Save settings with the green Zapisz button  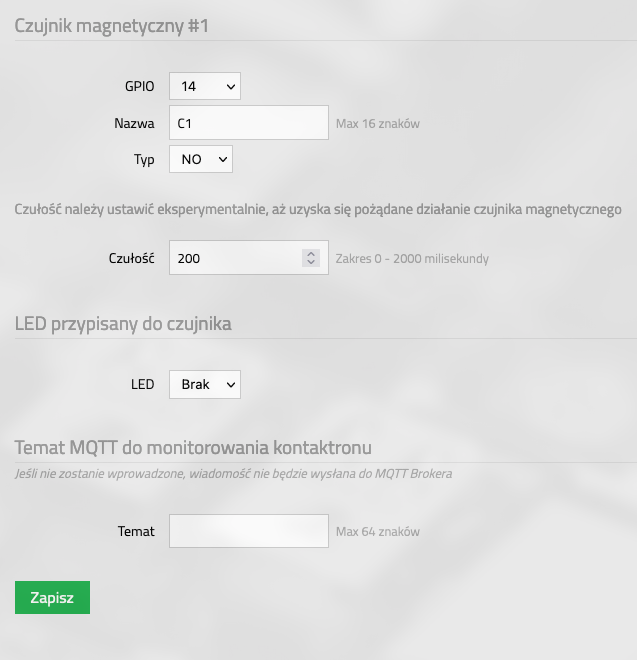(x=52, y=598)
